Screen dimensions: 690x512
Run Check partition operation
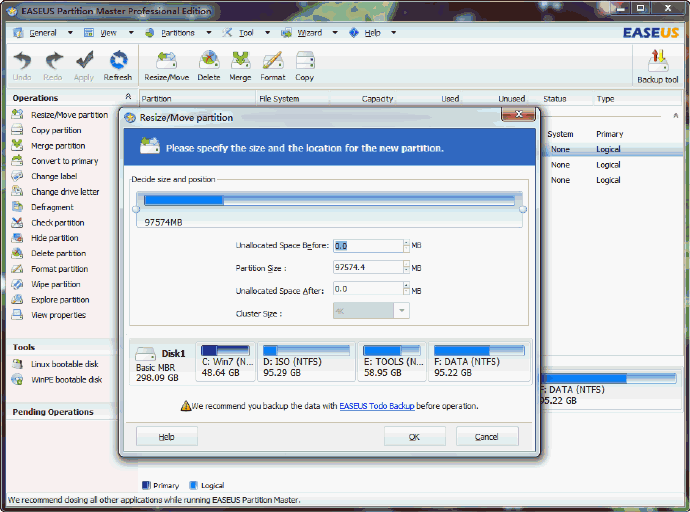click(x=58, y=223)
